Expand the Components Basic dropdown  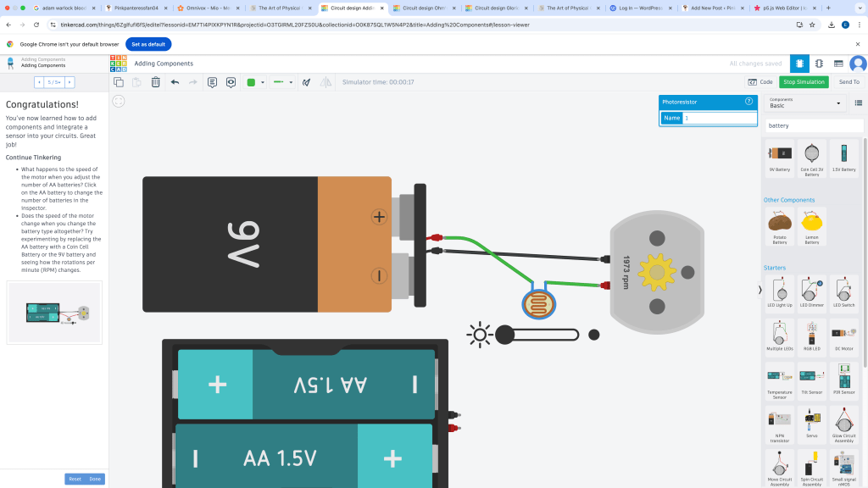[x=806, y=103]
